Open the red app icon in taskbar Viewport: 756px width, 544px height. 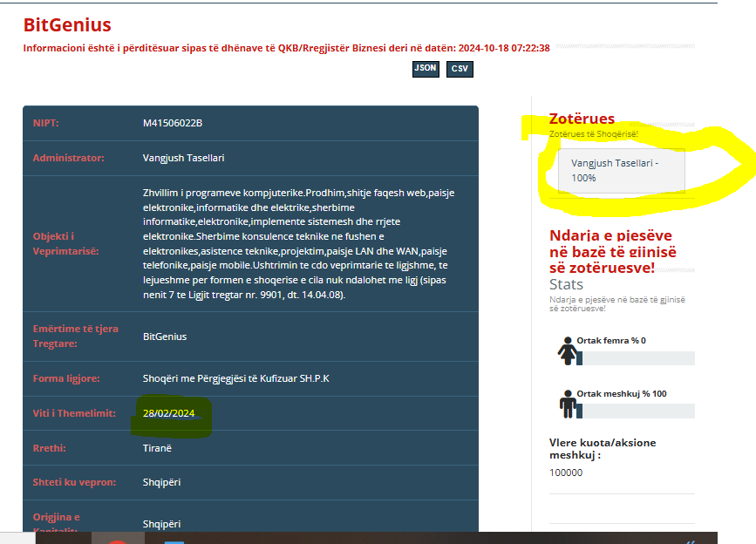[117, 541]
